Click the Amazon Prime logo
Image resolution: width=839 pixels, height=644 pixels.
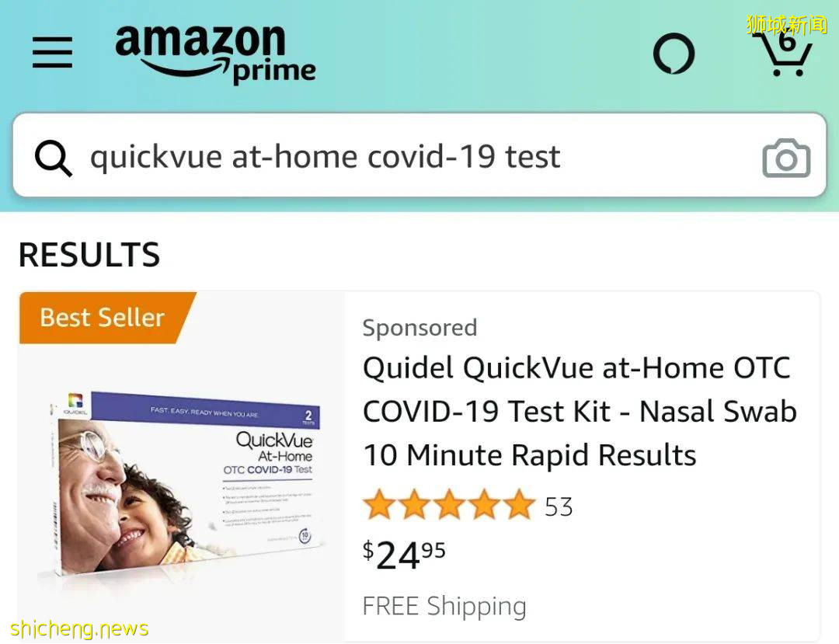[x=215, y=53]
